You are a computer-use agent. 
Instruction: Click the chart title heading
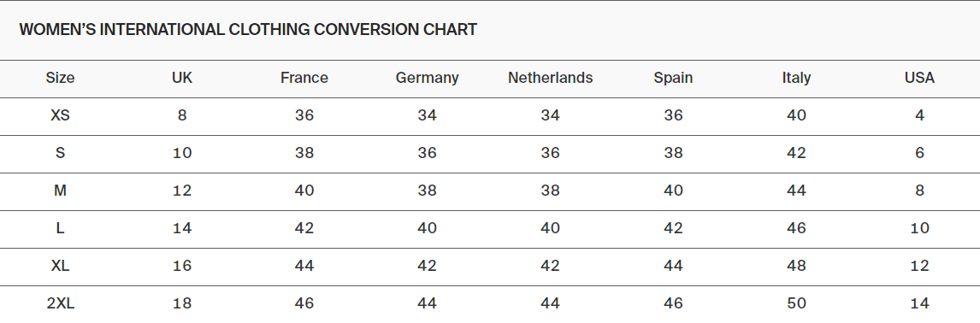248,29
